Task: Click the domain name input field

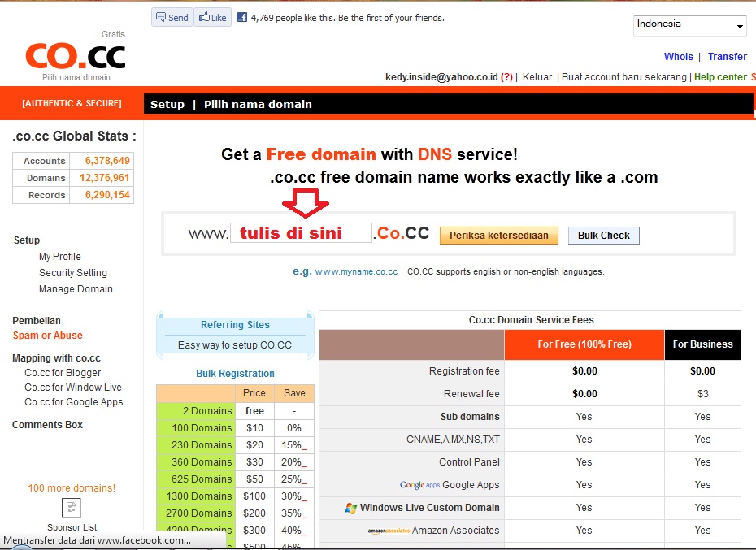Action: coord(301,233)
